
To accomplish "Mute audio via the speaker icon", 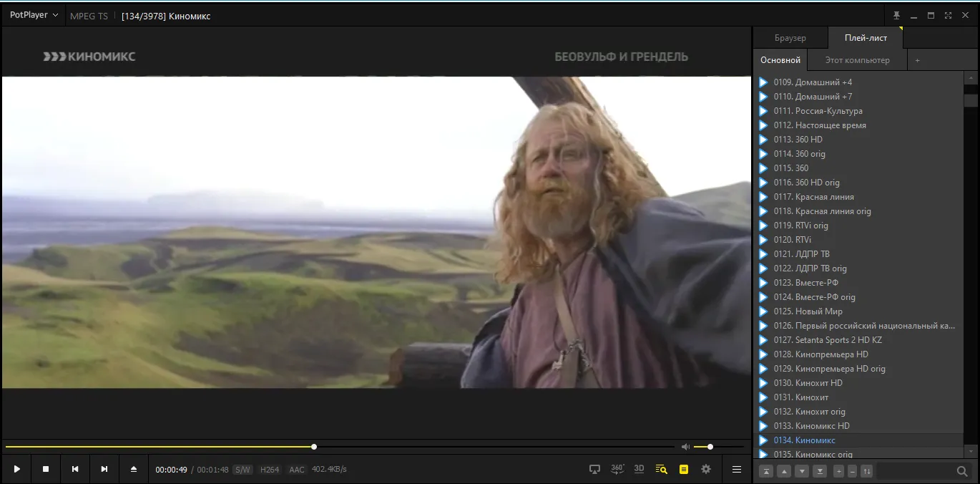I will pyautogui.click(x=685, y=447).
